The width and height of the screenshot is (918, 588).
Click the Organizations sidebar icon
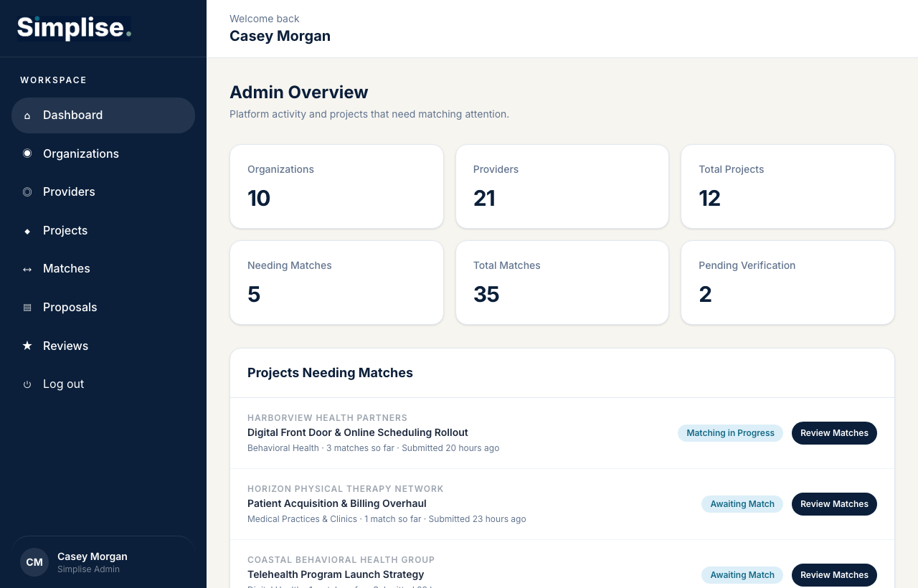point(27,153)
